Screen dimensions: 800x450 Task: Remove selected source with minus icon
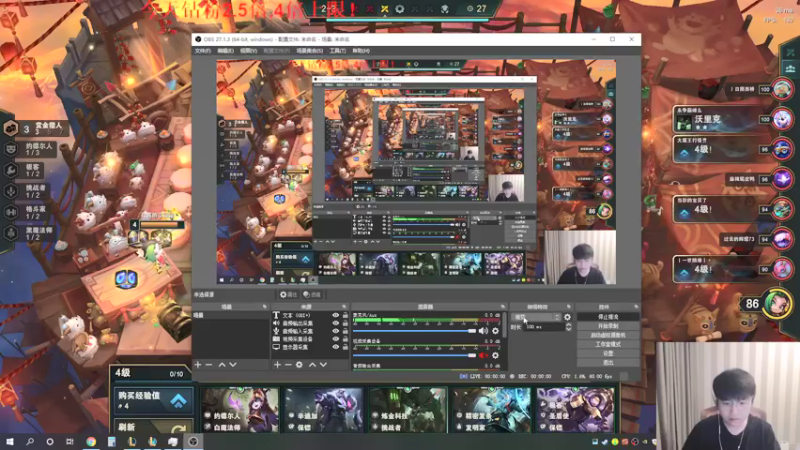pyautogui.click(x=288, y=365)
